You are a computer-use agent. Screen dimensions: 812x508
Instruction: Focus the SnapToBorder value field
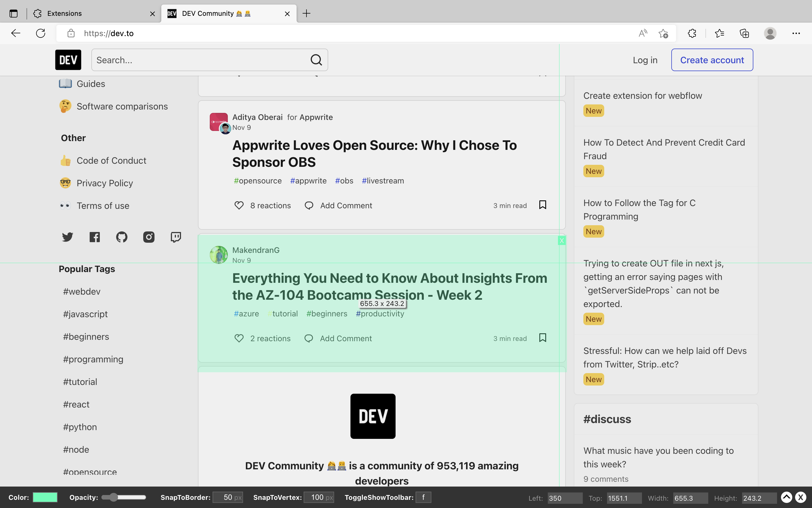(228, 498)
